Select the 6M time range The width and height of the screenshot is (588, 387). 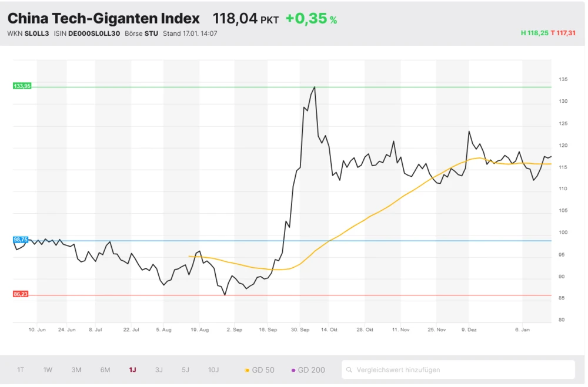pyautogui.click(x=104, y=369)
